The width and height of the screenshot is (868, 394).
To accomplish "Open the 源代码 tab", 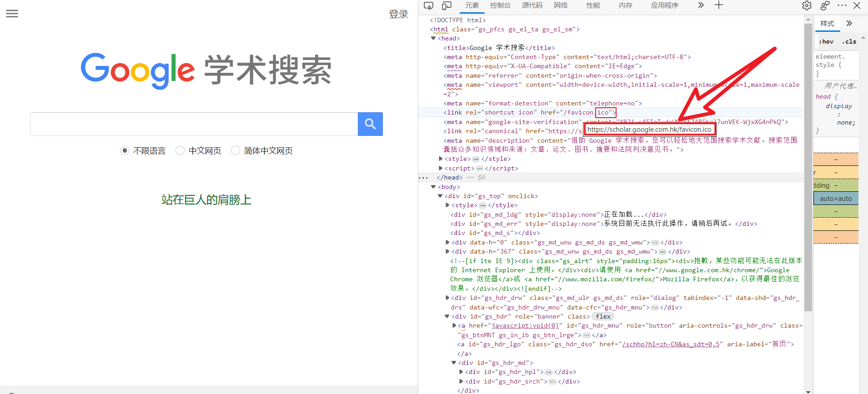I will coord(532,5).
